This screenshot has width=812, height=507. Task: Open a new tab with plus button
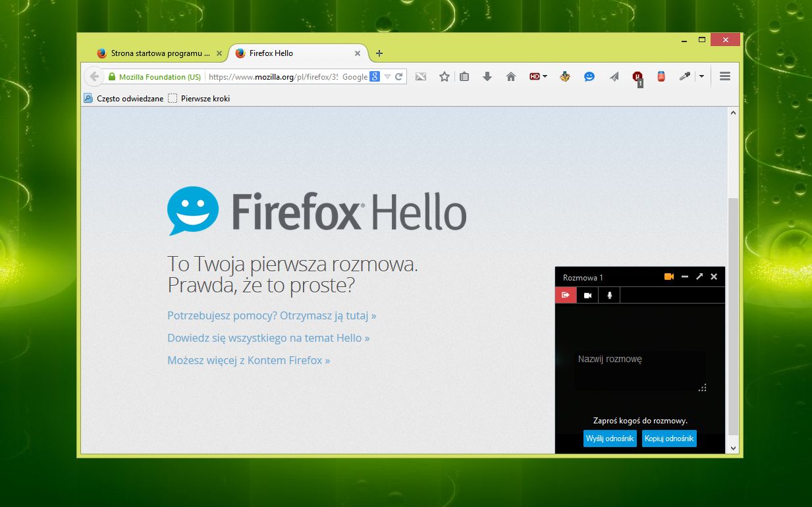379,53
